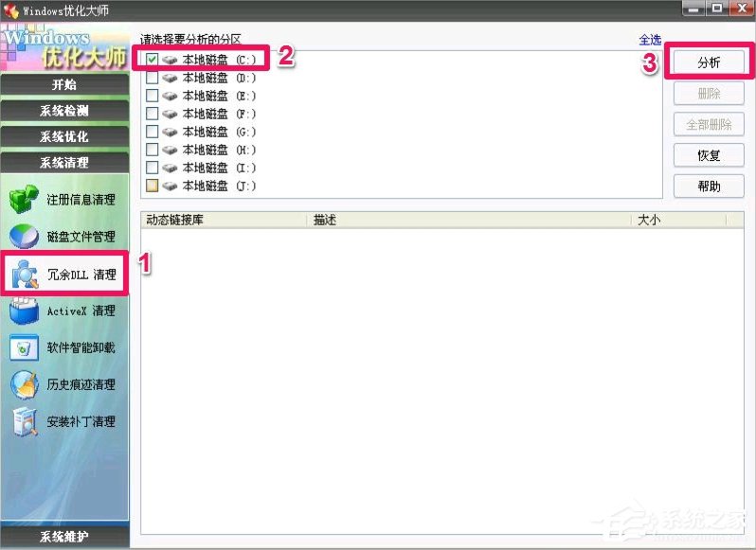This screenshot has height=550, width=756.
Task: Click the 注册信息清理 label
Action: [81, 200]
